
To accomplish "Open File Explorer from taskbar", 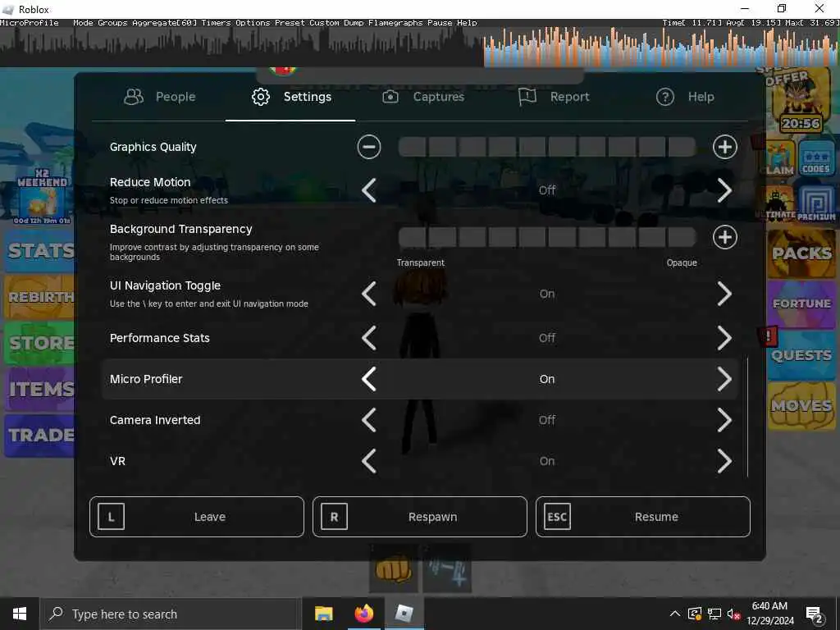I will (323, 614).
